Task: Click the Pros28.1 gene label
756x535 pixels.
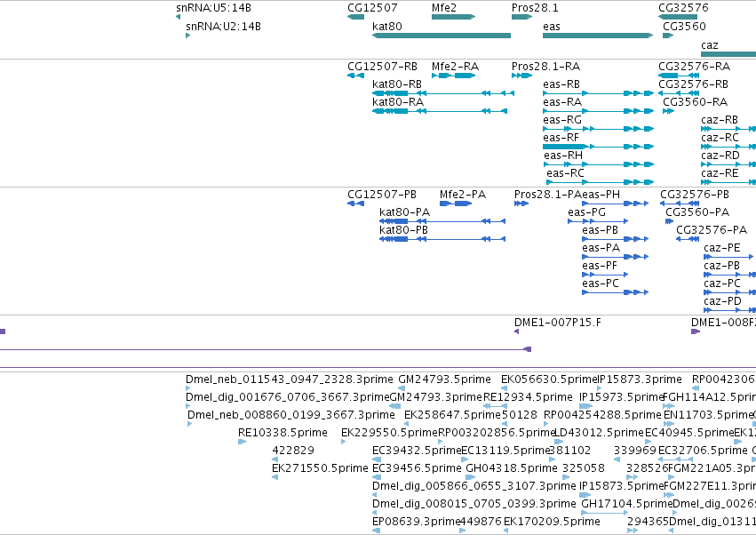Action: (x=535, y=8)
